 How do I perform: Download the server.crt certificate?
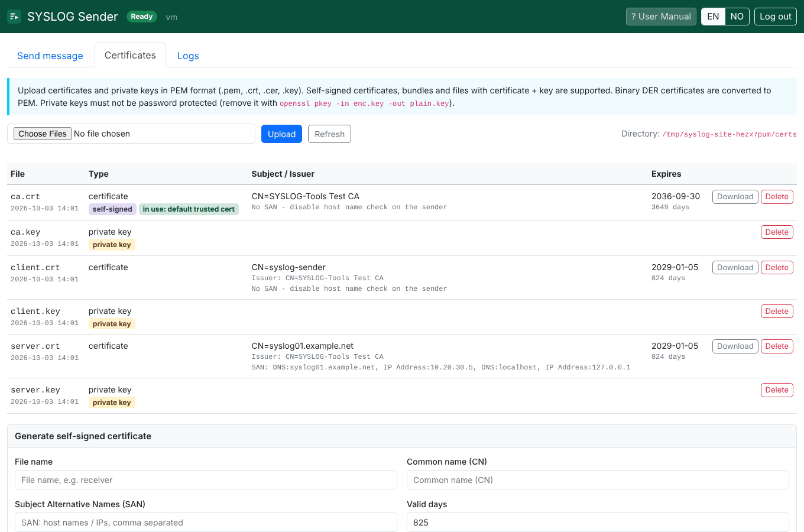coord(735,346)
